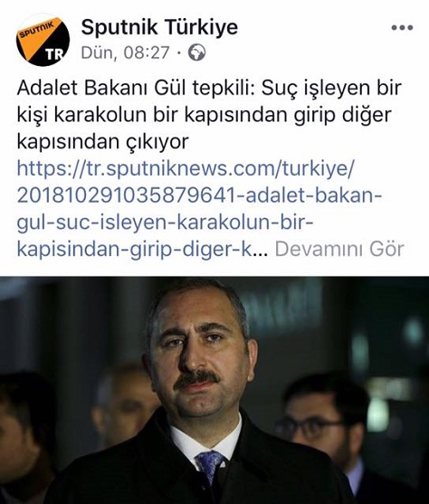This screenshot has width=429, height=504.
Task: Expand post with Devamını Gör
Action: (x=339, y=249)
